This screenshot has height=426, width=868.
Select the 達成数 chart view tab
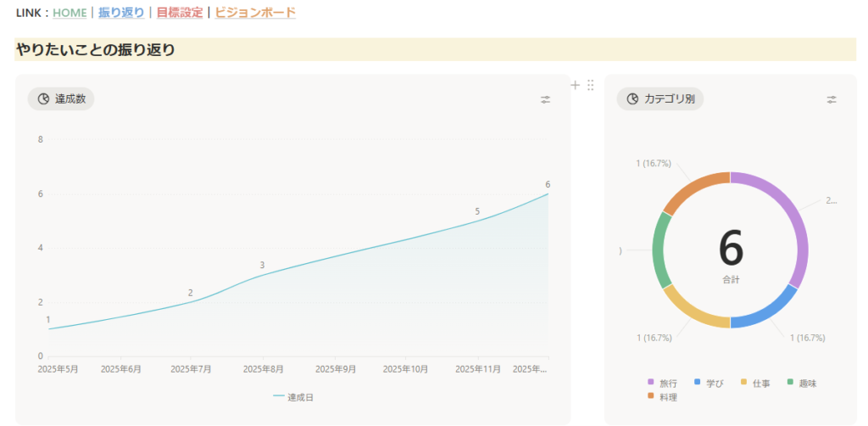click(x=61, y=99)
